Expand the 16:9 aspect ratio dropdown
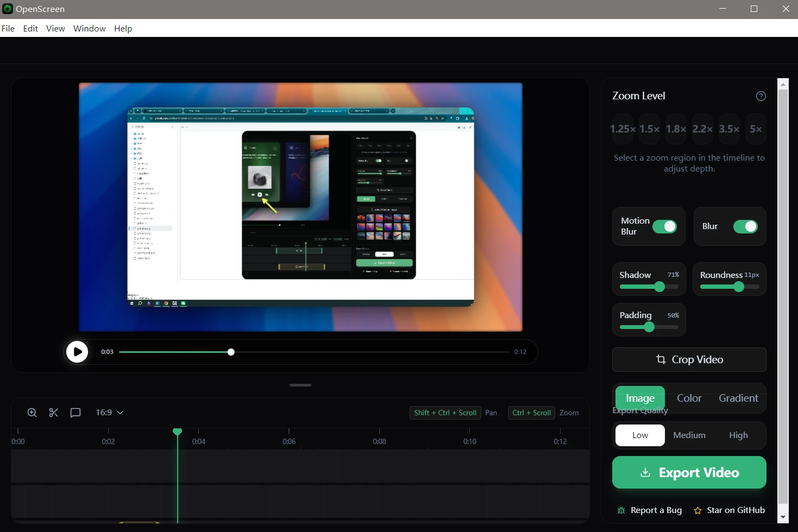 [109, 413]
